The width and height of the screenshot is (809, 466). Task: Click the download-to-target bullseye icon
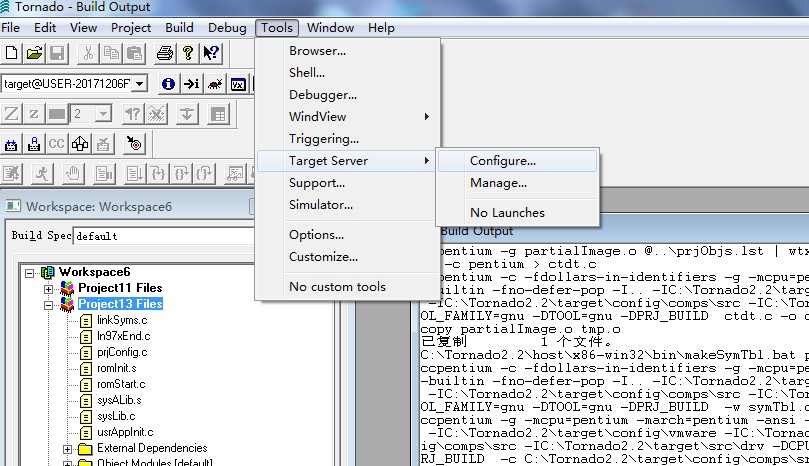[x=134, y=144]
